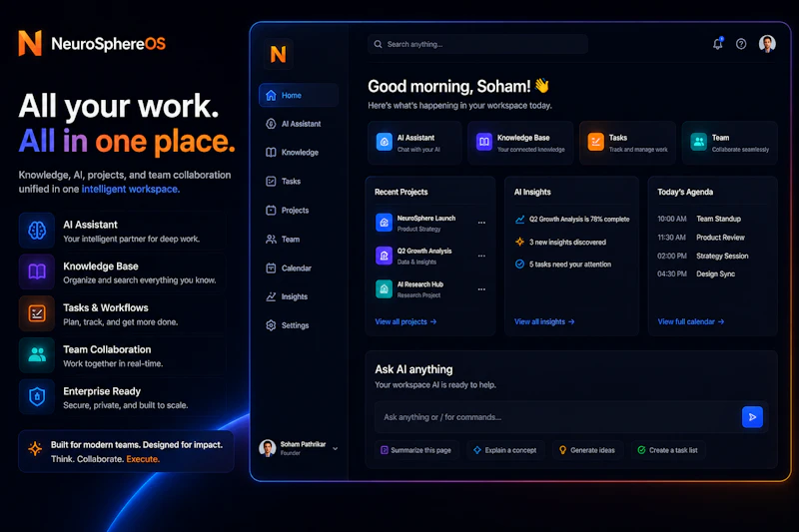Open Home in the sidebar
This screenshot has height=532, width=799.
[x=299, y=95]
